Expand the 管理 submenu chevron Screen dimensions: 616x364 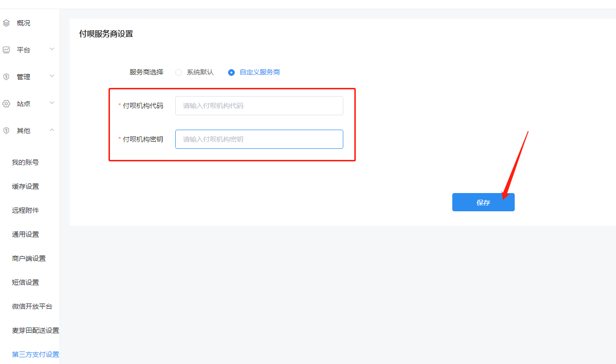click(x=52, y=76)
